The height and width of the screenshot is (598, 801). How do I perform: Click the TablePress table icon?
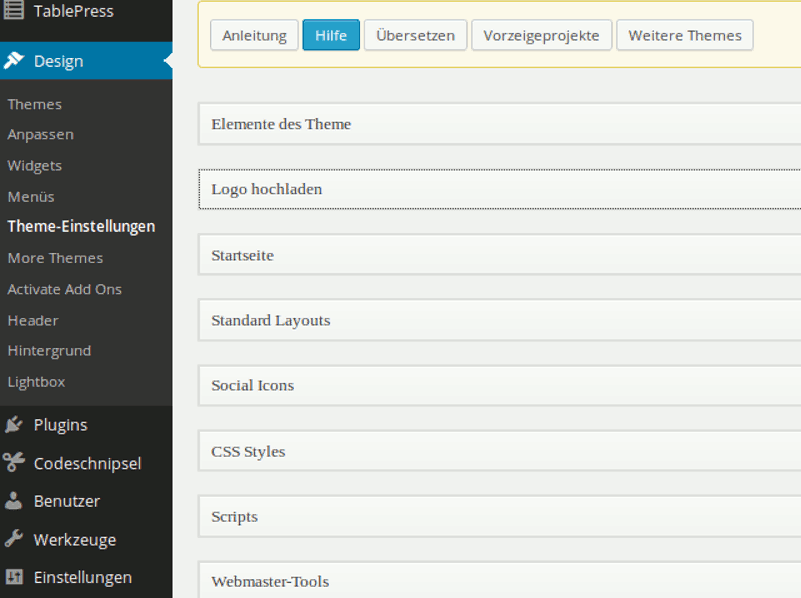tap(14, 12)
